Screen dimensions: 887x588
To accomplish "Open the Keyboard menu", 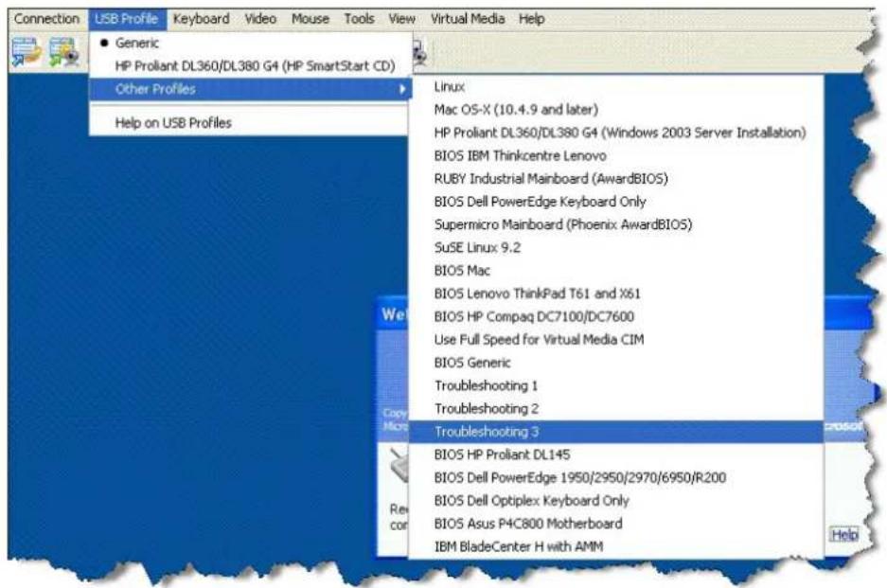I will pos(202,19).
